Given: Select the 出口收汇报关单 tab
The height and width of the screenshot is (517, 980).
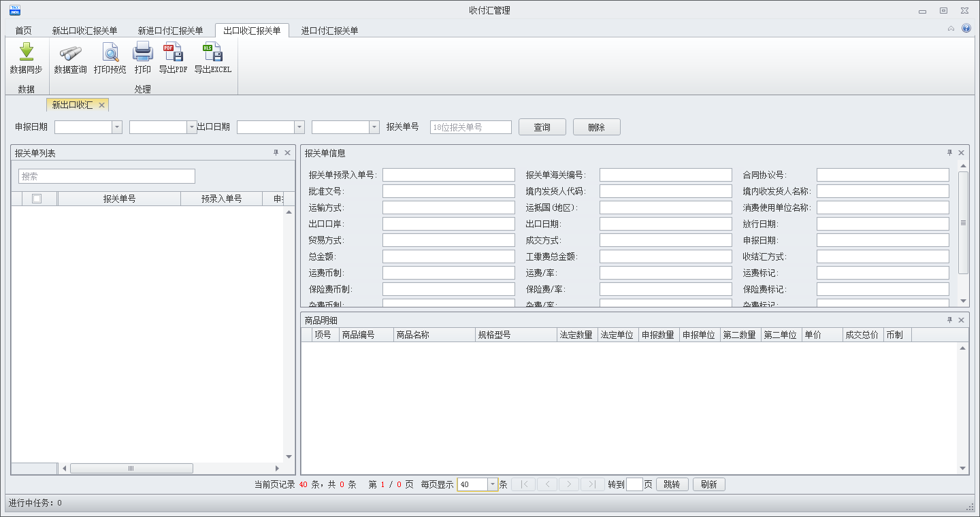Looking at the screenshot, I should coord(252,31).
